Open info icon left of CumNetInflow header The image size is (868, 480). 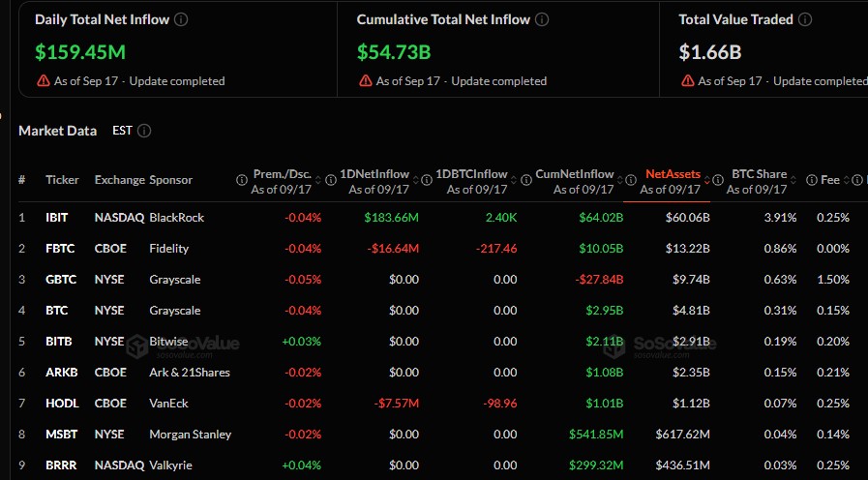tap(525, 180)
